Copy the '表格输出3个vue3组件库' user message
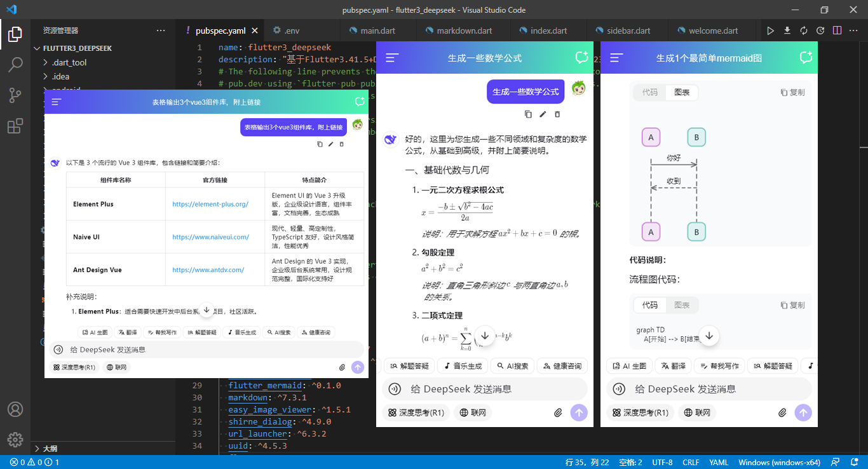 [x=320, y=144]
